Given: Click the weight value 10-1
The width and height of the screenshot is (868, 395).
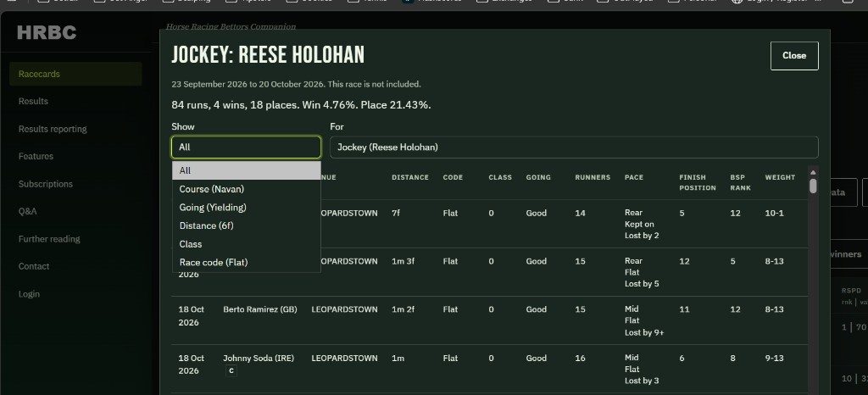Looking at the screenshot, I should [x=775, y=213].
